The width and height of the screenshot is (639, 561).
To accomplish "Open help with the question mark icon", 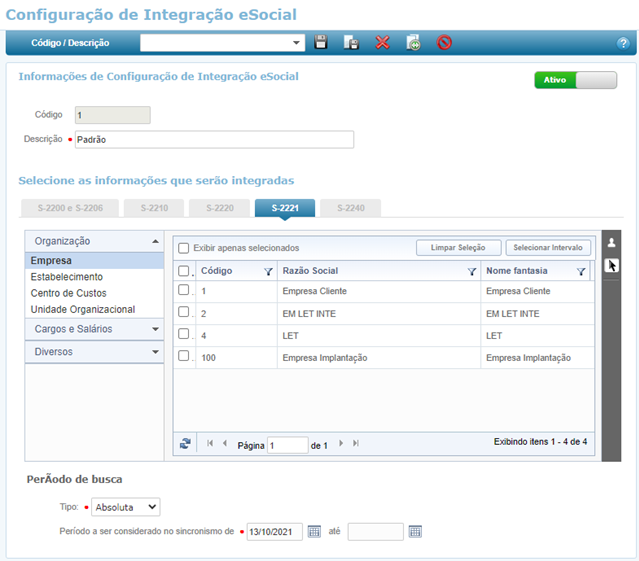I will tap(622, 43).
